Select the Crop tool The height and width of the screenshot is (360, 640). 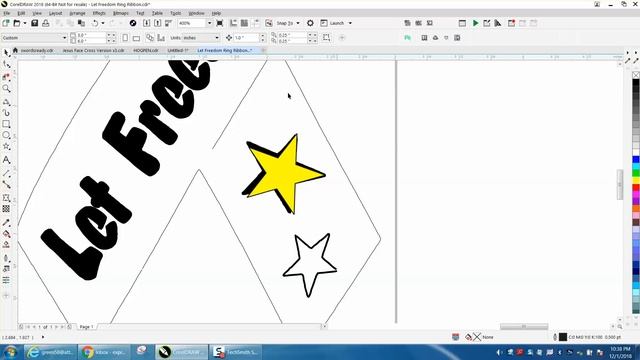click(x=6, y=77)
